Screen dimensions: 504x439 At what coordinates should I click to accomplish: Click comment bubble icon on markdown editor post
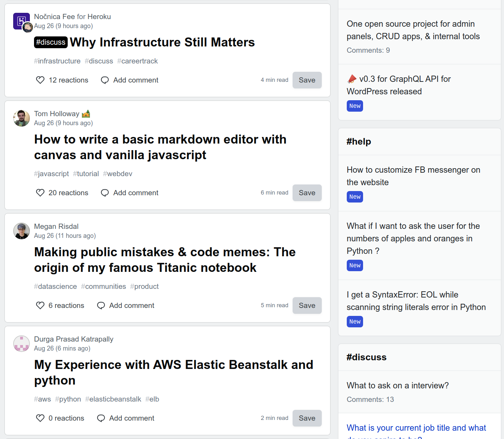point(105,193)
